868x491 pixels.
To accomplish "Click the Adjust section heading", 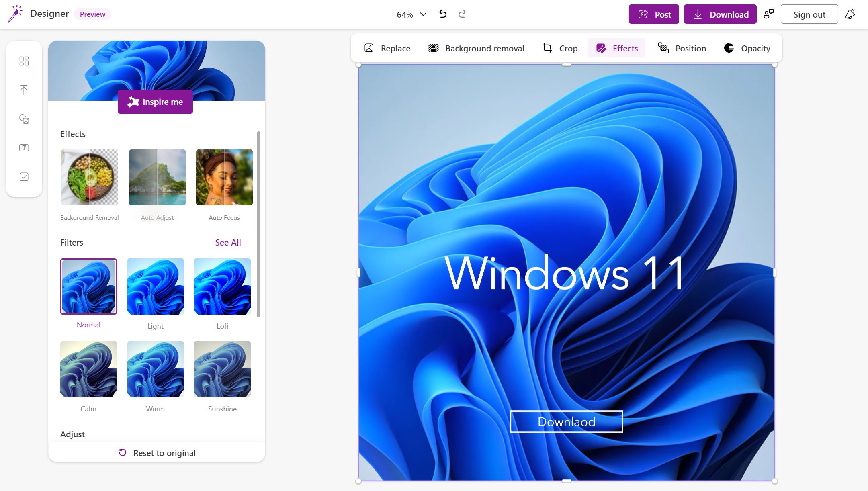I will pyautogui.click(x=72, y=434).
